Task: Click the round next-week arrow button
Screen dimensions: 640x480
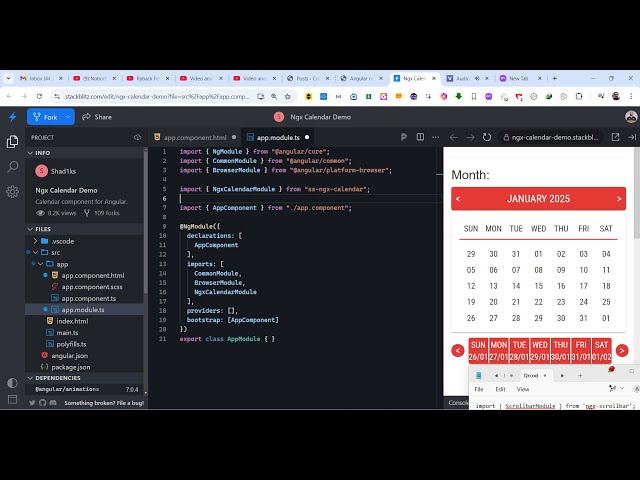Action: tap(621, 350)
